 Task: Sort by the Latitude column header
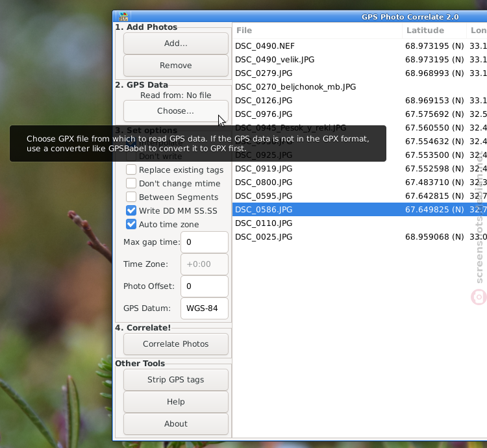click(434, 31)
